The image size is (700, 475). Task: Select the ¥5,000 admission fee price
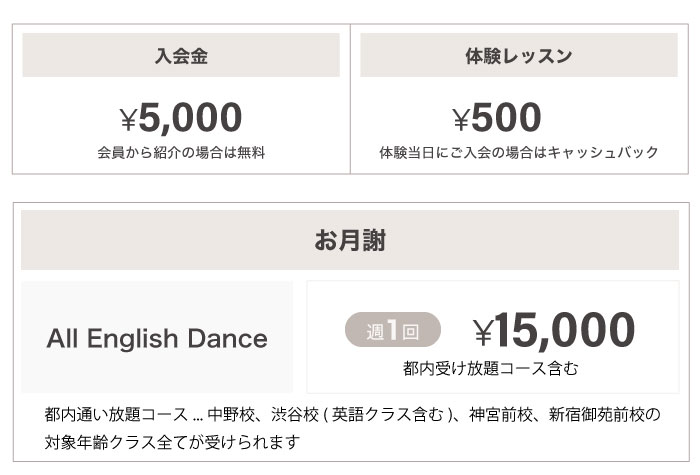[181, 117]
